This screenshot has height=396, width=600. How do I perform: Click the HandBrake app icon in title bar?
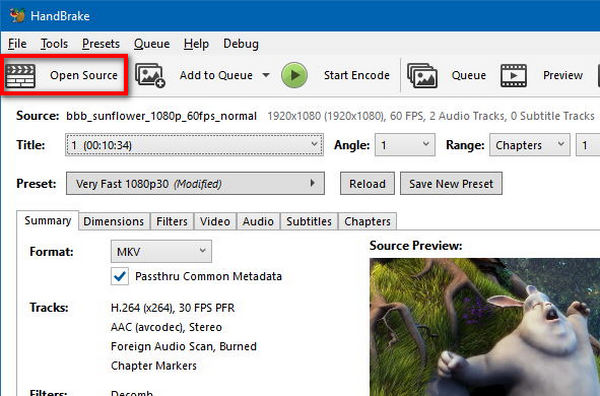pos(17,16)
